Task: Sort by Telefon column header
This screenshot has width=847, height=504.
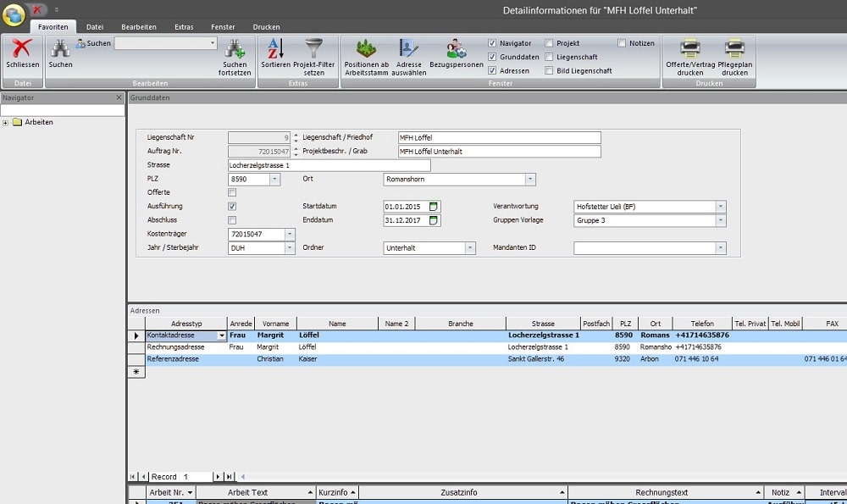Action: tap(702, 324)
